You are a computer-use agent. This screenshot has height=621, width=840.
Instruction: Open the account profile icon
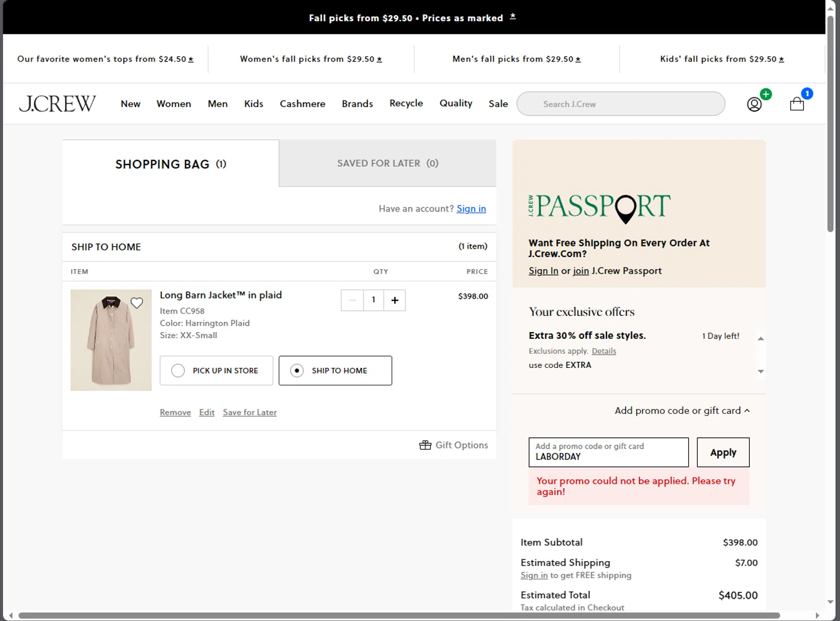(754, 104)
